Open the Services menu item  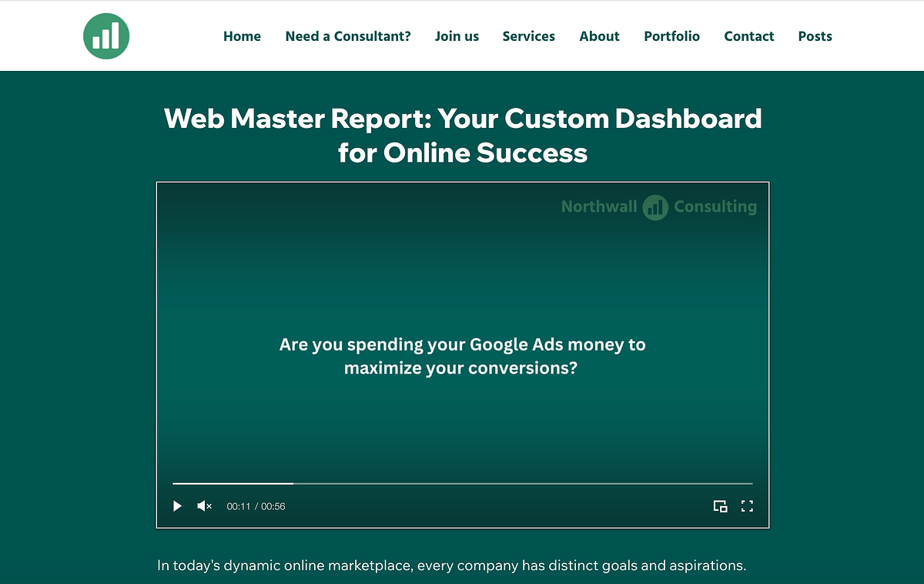tap(529, 36)
